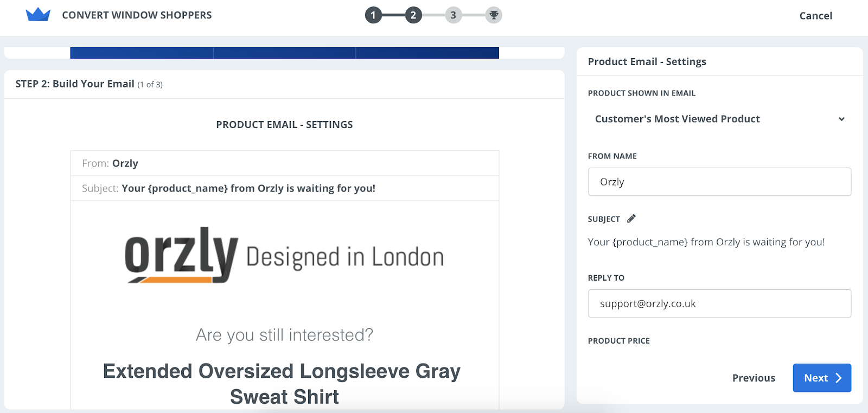Click 'Product Email - Settings' panel title
Screen dimensions: 868x413
tap(647, 62)
